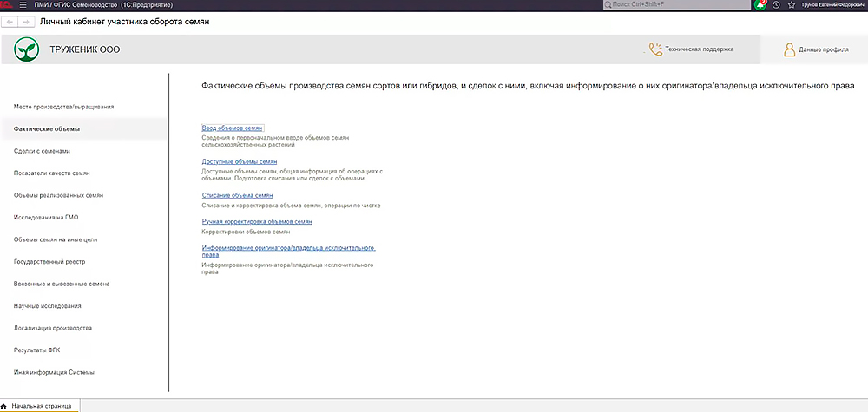Viewport: 868px width, 412px height.
Task: Open the history clock icon
Action: 776,5
